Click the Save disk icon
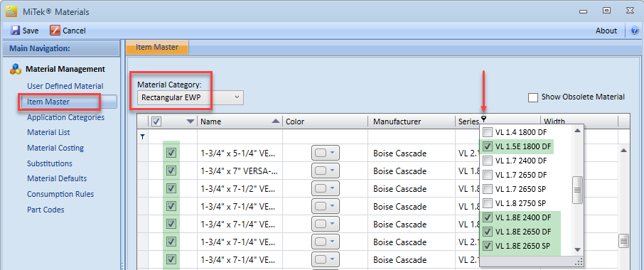The height and width of the screenshot is (270, 644). [15, 31]
